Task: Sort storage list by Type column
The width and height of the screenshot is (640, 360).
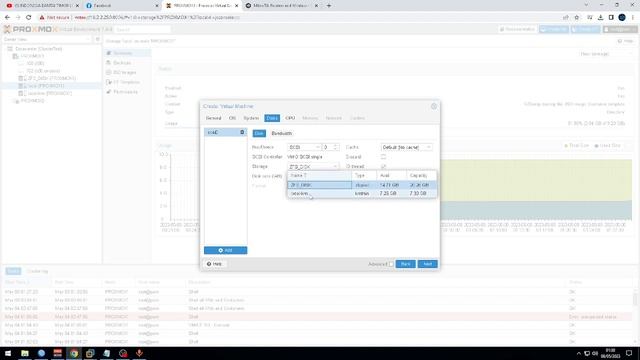Action: pyautogui.click(x=364, y=176)
